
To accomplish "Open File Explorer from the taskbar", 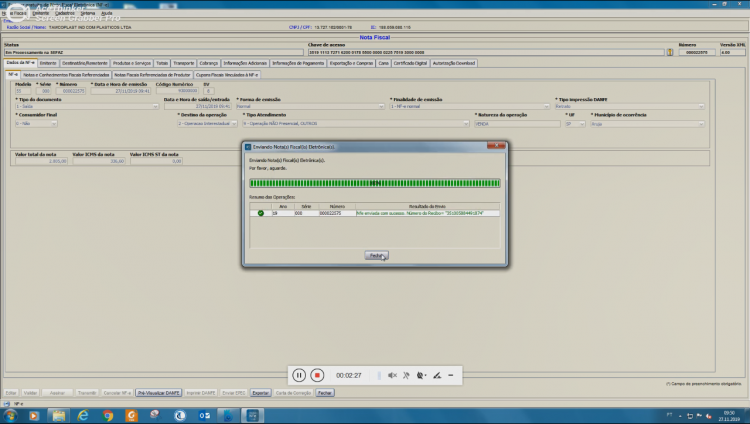I will pos(59,415).
